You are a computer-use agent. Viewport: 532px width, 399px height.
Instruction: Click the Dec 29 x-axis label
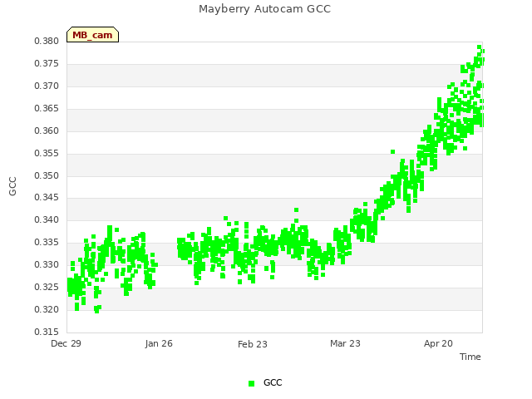(66, 343)
